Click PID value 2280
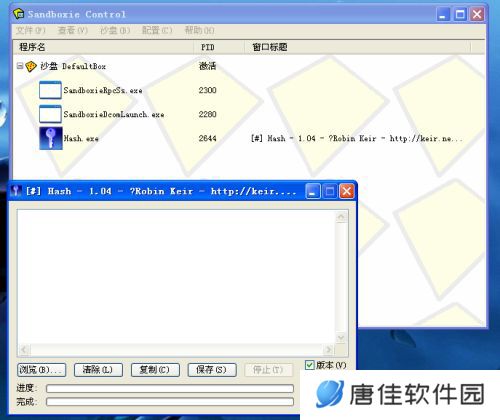500x420 pixels. pos(207,114)
